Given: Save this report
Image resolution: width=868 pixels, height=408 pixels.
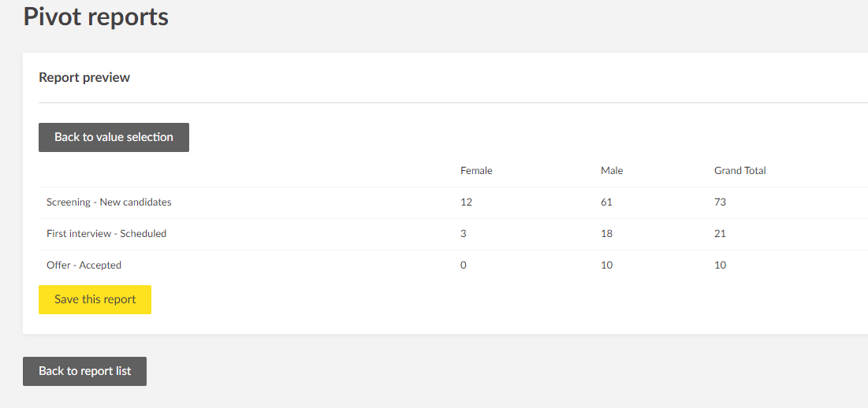Looking at the screenshot, I should (x=95, y=299).
